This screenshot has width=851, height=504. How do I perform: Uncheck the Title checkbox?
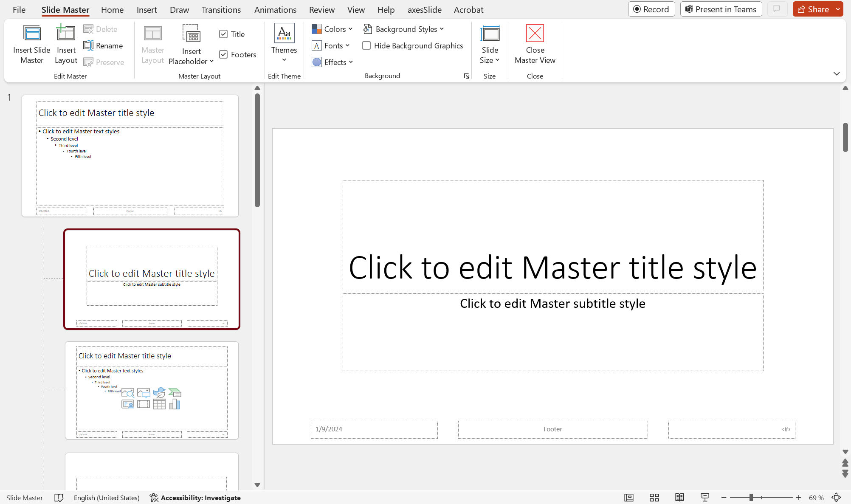coord(223,34)
